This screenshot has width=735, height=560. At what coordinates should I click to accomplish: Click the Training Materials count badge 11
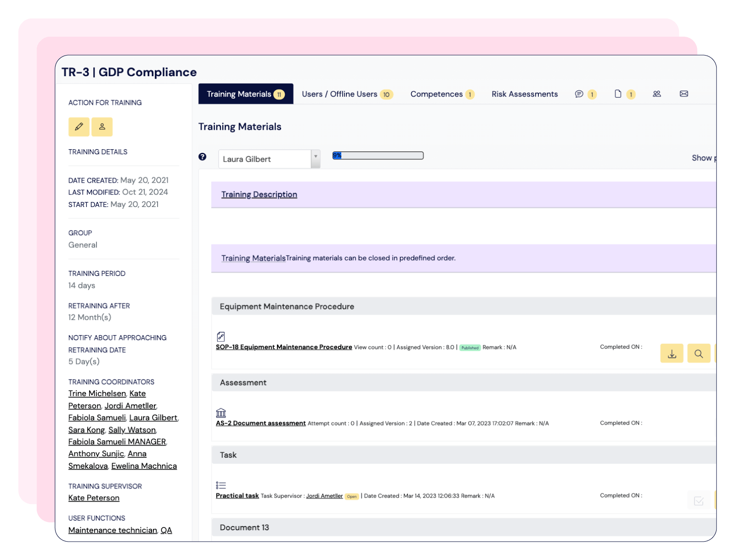click(x=279, y=95)
